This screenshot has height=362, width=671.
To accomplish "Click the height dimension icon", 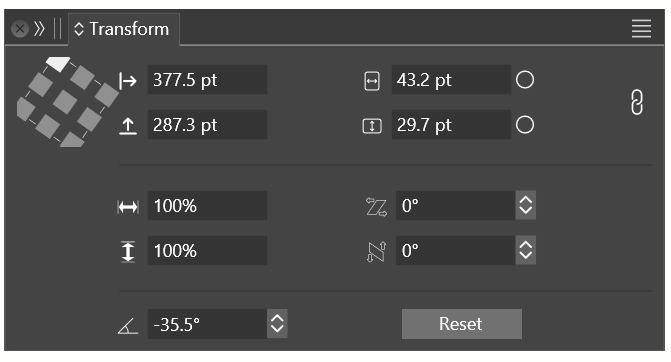I will coord(372,126).
